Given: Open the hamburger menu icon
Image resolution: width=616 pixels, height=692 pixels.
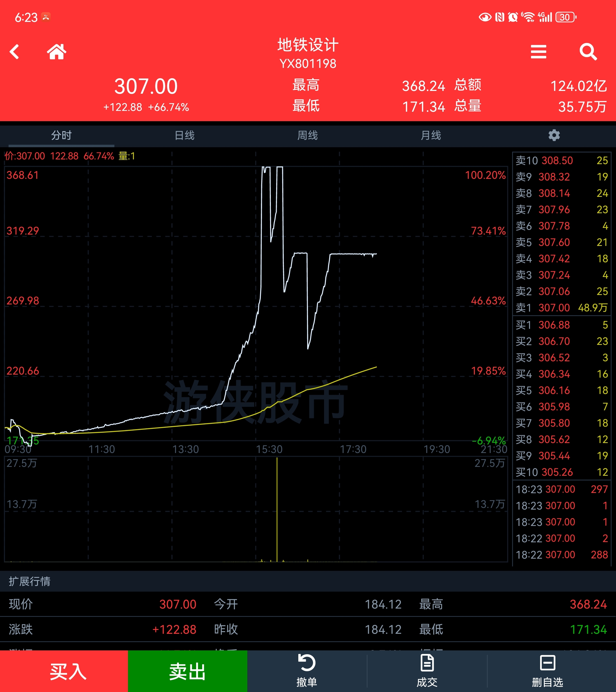Looking at the screenshot, I should (538, 52).
